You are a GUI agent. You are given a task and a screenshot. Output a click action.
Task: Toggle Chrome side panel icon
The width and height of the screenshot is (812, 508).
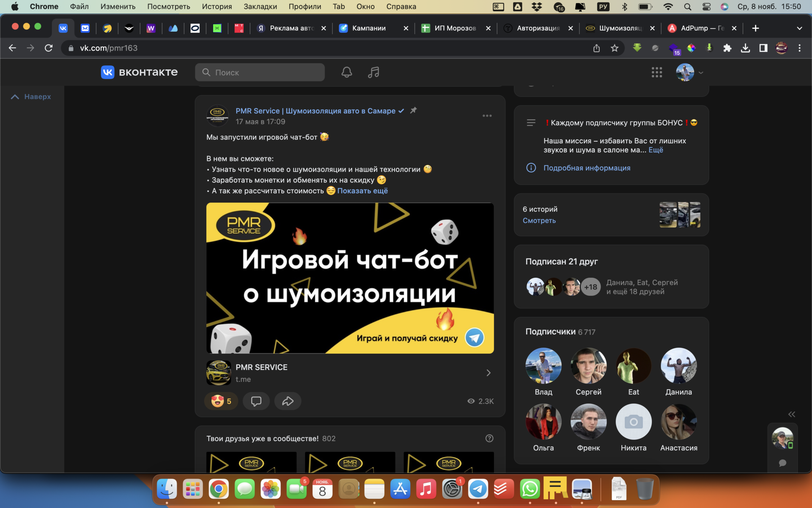click(x=763, y=48)
